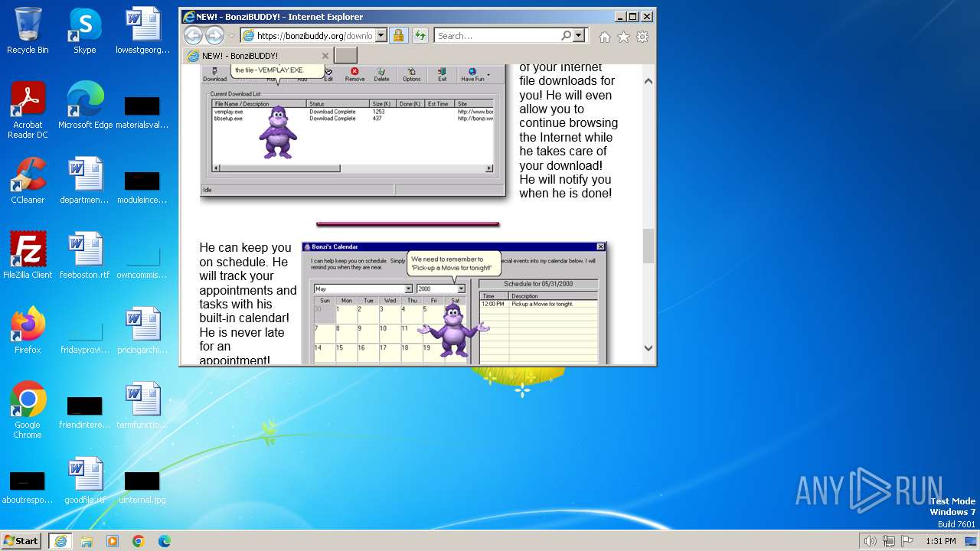Screen dimensions: 980x551
Task: Click the bonzibuddy.org address field
Action: [314, 35]
